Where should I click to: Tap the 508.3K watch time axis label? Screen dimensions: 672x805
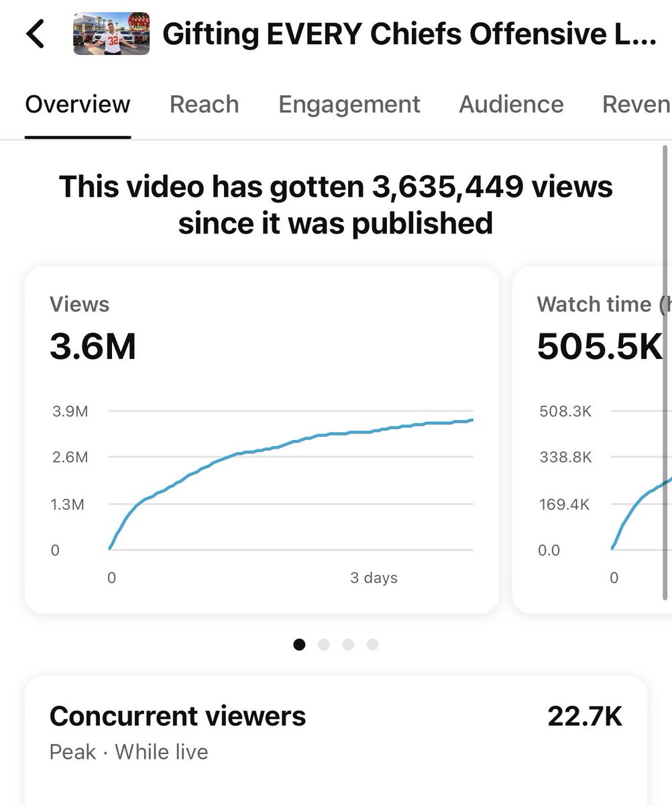tap(565, 411)
